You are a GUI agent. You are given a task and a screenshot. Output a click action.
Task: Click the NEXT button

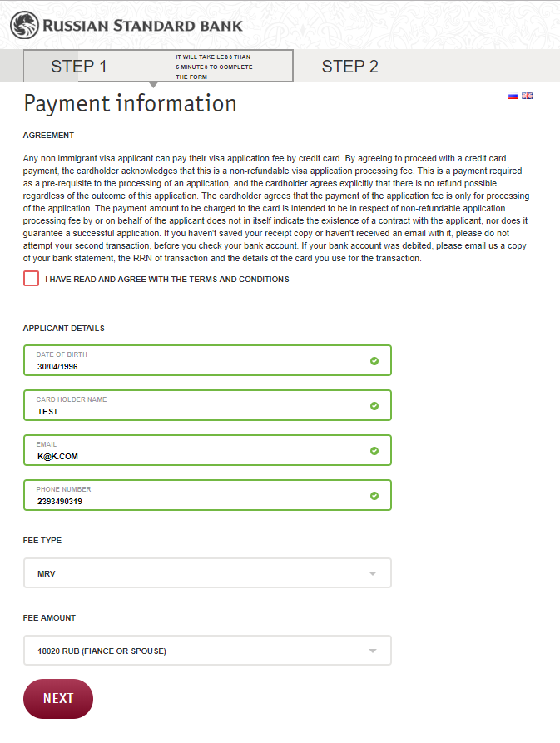(58, 699)
